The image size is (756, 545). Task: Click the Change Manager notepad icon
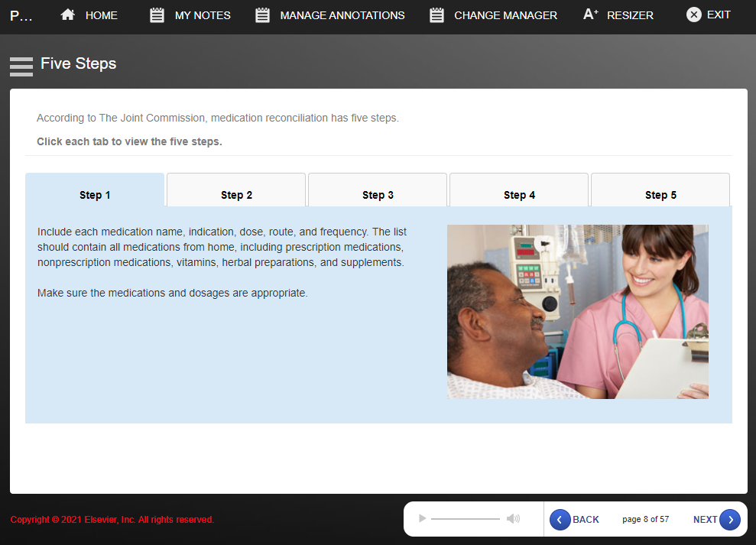click(x=436, y=15)
